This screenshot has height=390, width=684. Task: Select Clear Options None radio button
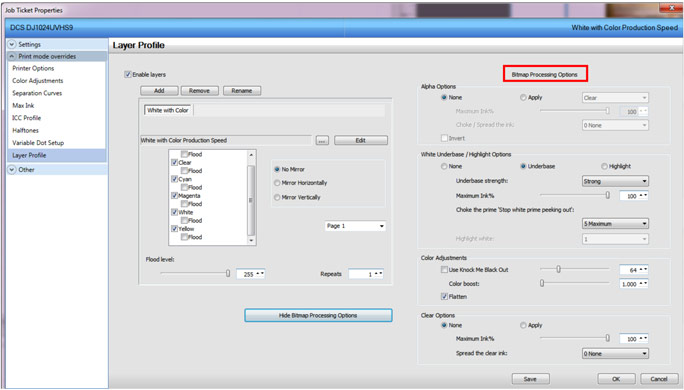(444, 325)
